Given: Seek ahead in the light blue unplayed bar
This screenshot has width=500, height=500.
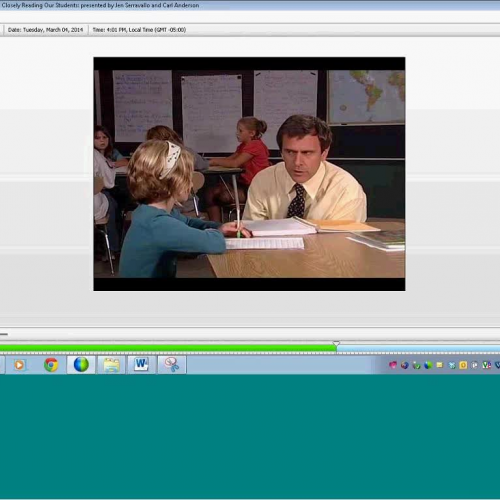Looking at the screenshot, I should click(x=418, y=349).
